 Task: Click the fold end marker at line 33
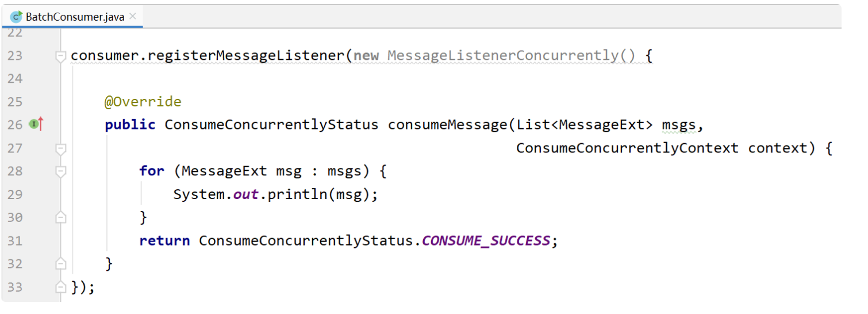coord(60,287)
